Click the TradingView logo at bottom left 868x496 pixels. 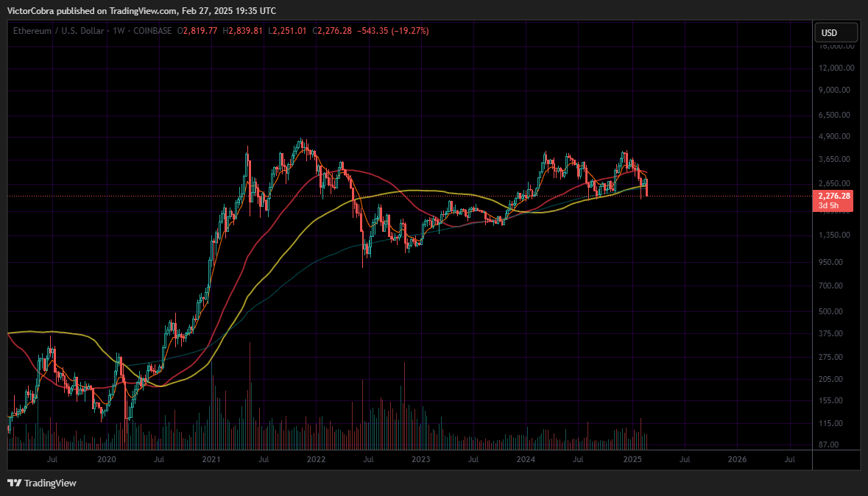42,483
